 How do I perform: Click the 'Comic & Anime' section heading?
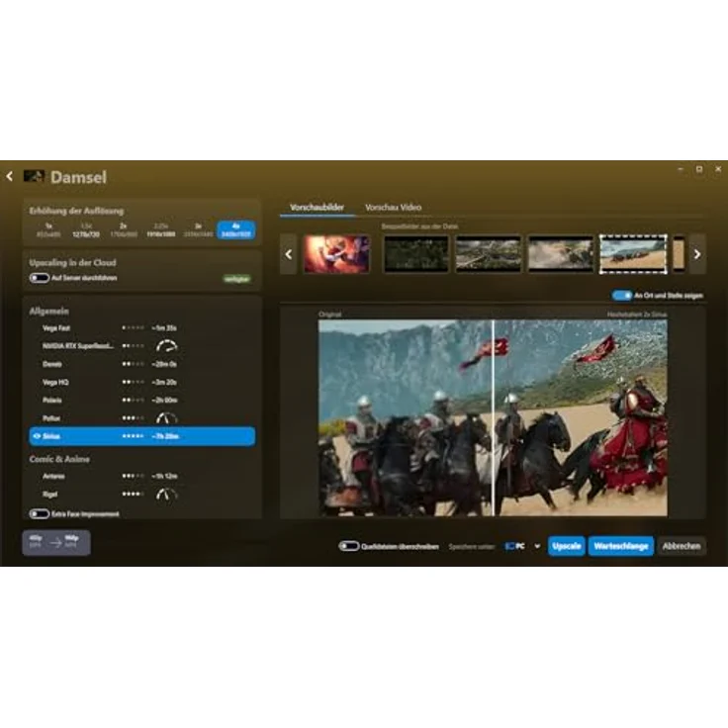[x=59, y=459]
